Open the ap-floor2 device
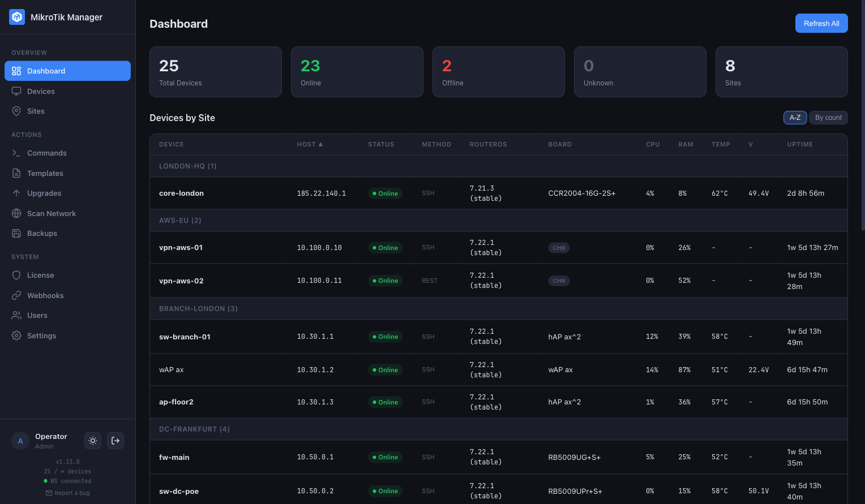This screenshot has height=504, width=865. tap(176, 402)
